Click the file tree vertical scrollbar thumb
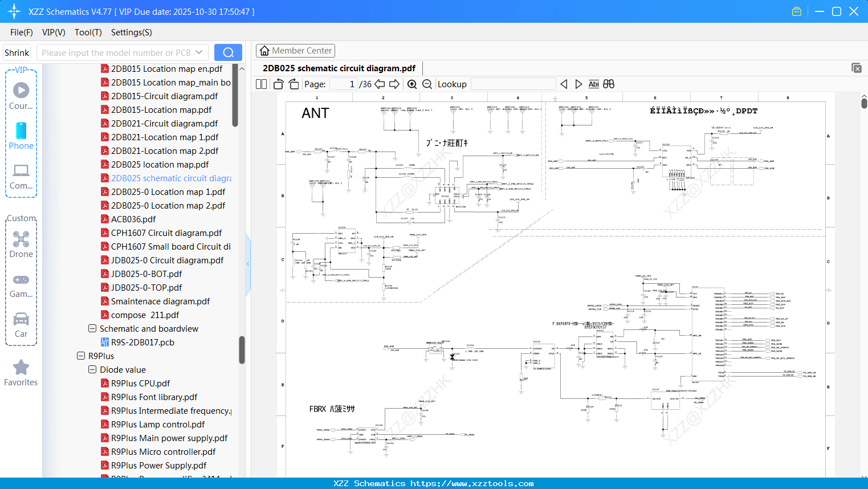Viewport: 868px width, 489px height. 242,349
